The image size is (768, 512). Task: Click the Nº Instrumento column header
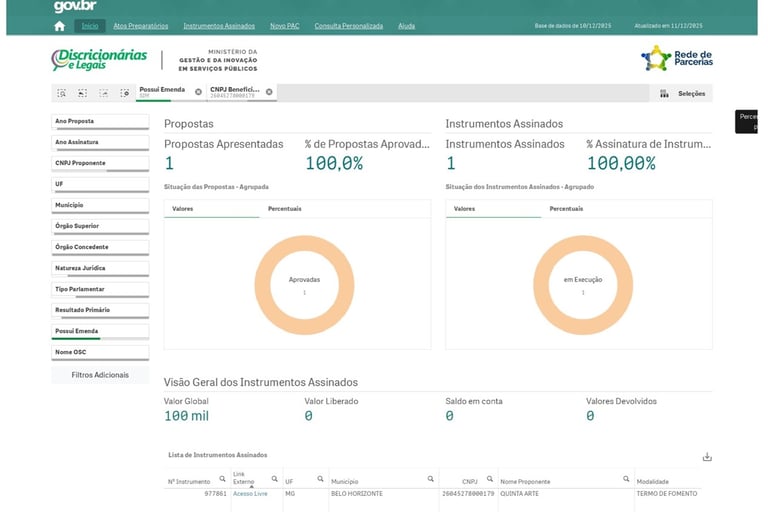click(189, 482)
